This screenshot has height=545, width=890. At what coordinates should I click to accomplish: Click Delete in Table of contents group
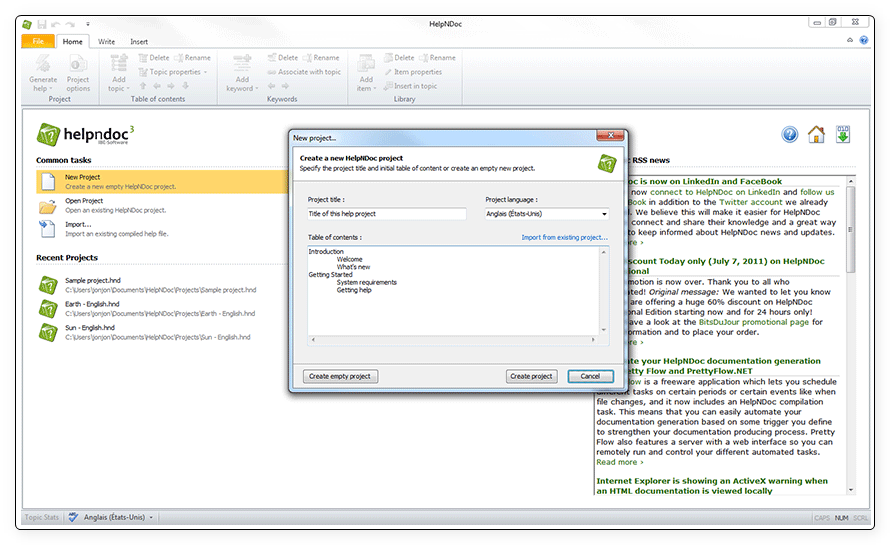pyautogui.click(x=154, y=58)
